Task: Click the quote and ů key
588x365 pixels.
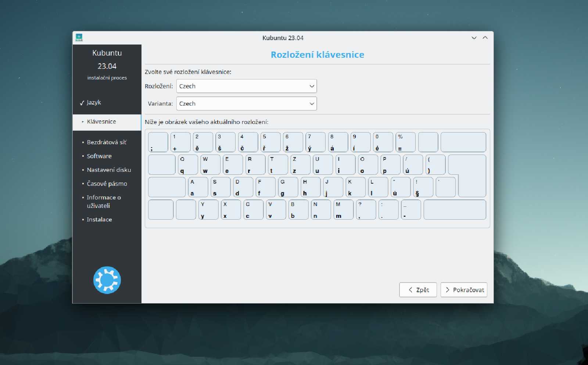Action: pos(400,187)
